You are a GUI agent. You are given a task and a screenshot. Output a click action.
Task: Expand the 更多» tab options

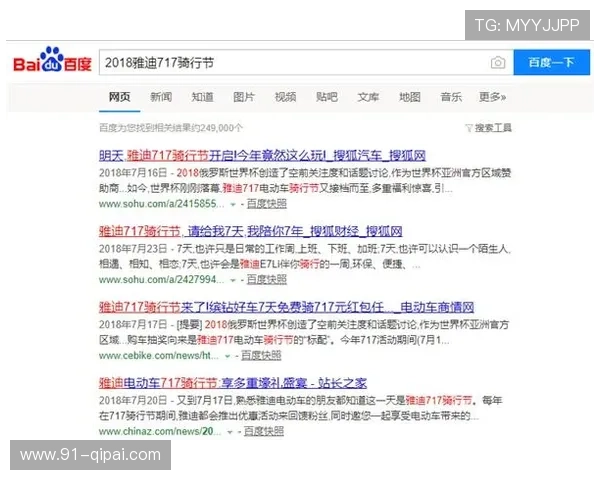point(492,97)
